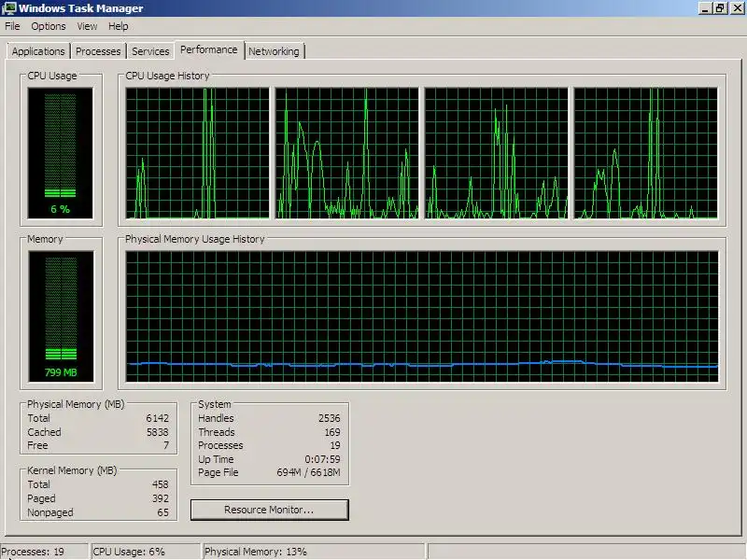Click the CPU Usage History label
The image size is (747, 560).
tap(167, 76)
